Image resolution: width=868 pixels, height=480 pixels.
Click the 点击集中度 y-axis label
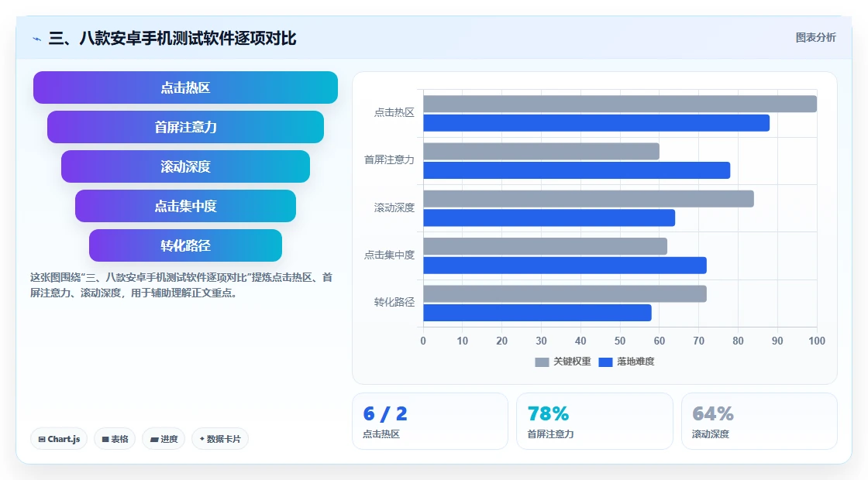(x=389, y=255)
